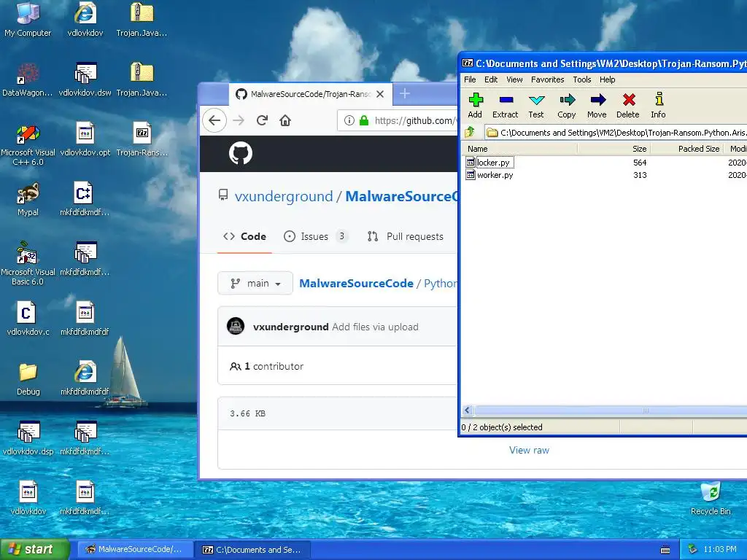Close the MalwareSourceCode browser tab
747x560 pixels.
[380, 94]
